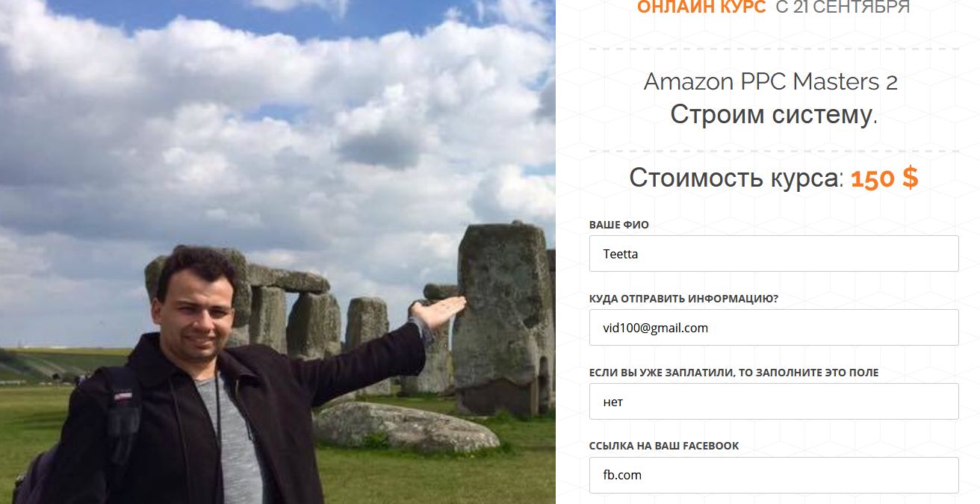980x504 pixels.
Task: Click the orange ОНЛАЙН КУРС heading
Action: (x=701, y=8)
